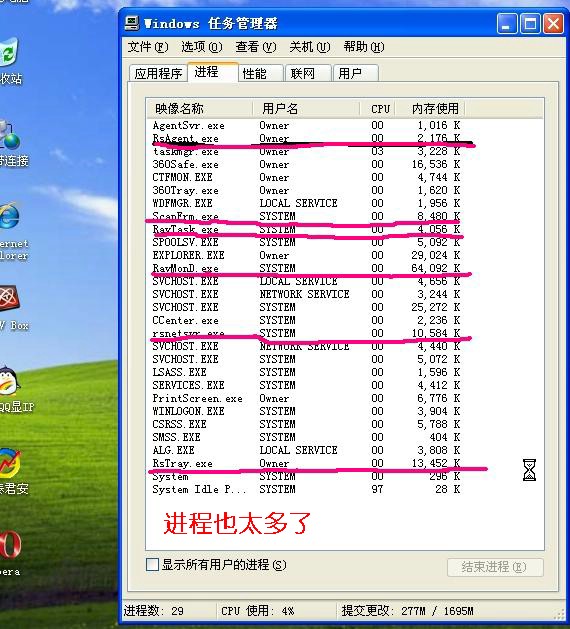This screenshot has width=570, height=629.
Task: Select the CCenter.exe process row
Action: click(306, 320)
